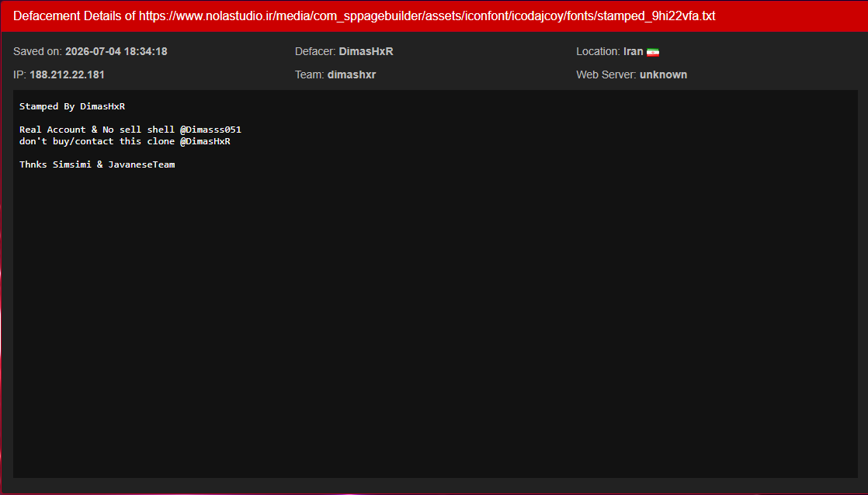Image resolution: width=868 pixels, height=495 pixels.
Task: Click the "Saved on:" label
Action: [37, 51]
